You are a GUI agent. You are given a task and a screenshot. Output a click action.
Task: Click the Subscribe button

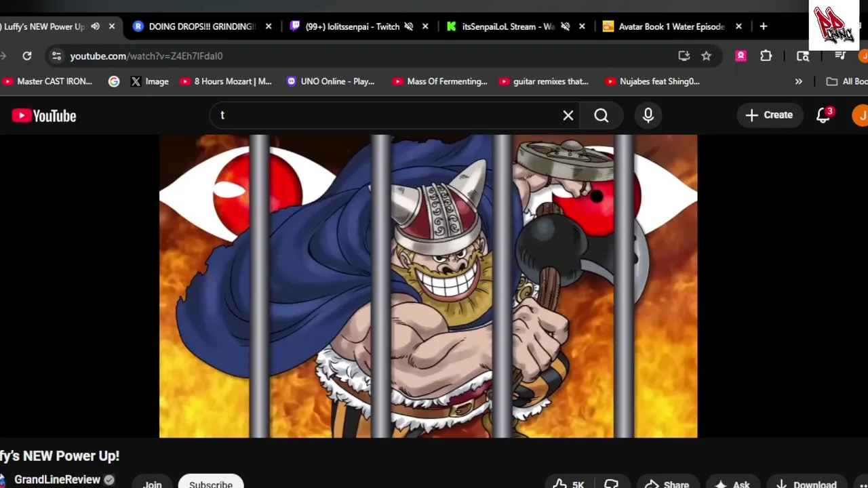click(211, 483)
